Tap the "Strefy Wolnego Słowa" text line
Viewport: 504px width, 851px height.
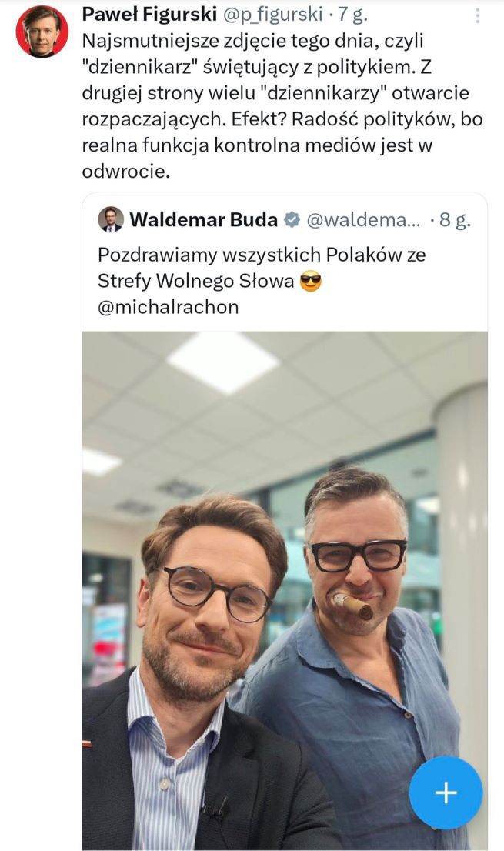point(196,281)
